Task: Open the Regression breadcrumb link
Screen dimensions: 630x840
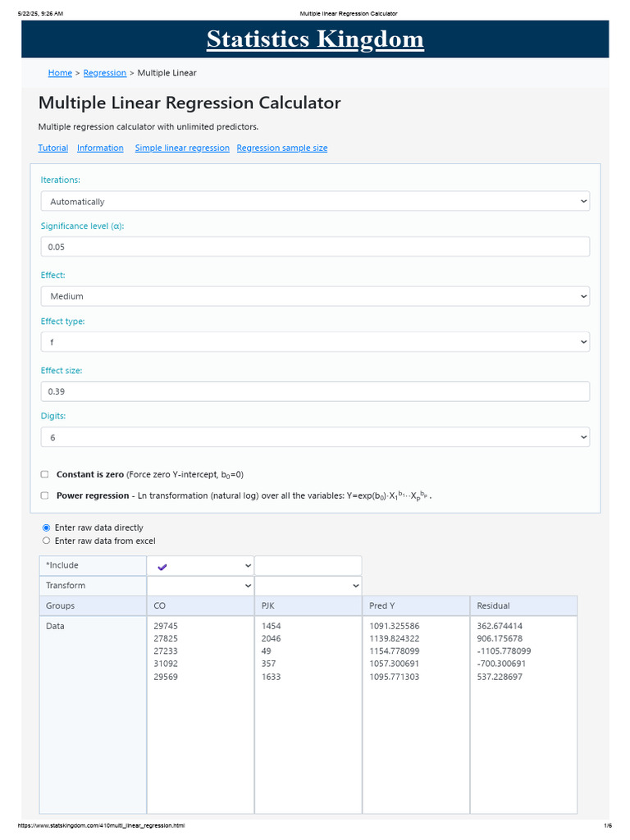Action: tap(105, 73)
